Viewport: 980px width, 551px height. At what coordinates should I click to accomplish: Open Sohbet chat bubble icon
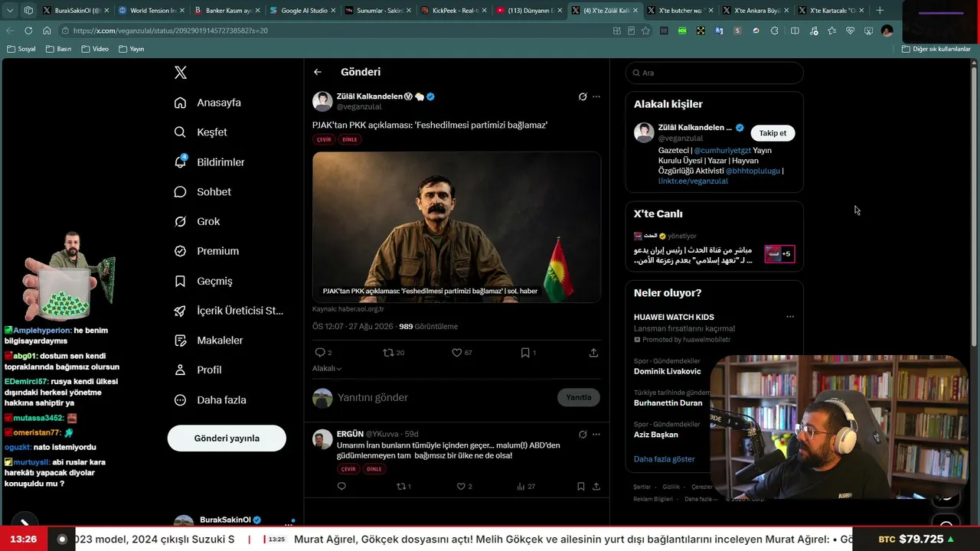pos(180,191)
